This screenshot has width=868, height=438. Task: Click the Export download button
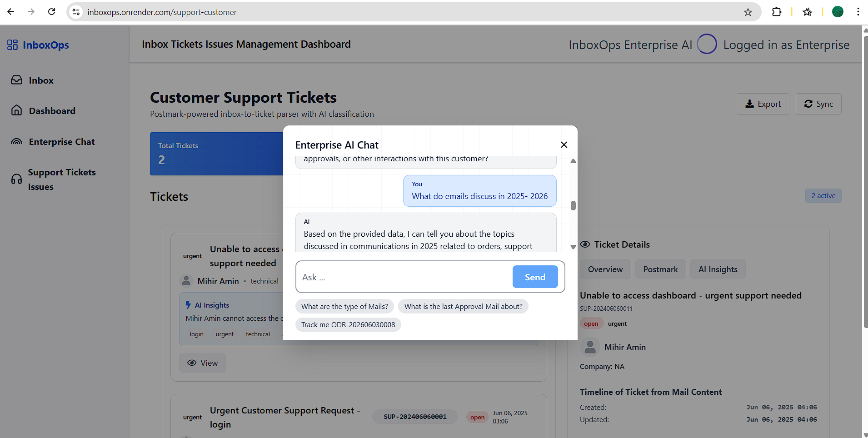tap(763, 104)
